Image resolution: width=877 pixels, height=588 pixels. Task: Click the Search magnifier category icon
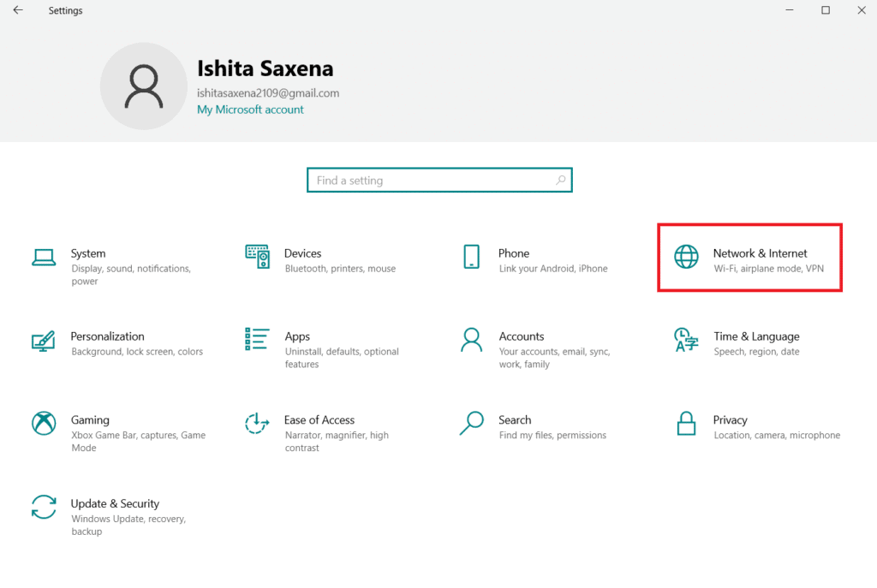click(x=471, y=424)
